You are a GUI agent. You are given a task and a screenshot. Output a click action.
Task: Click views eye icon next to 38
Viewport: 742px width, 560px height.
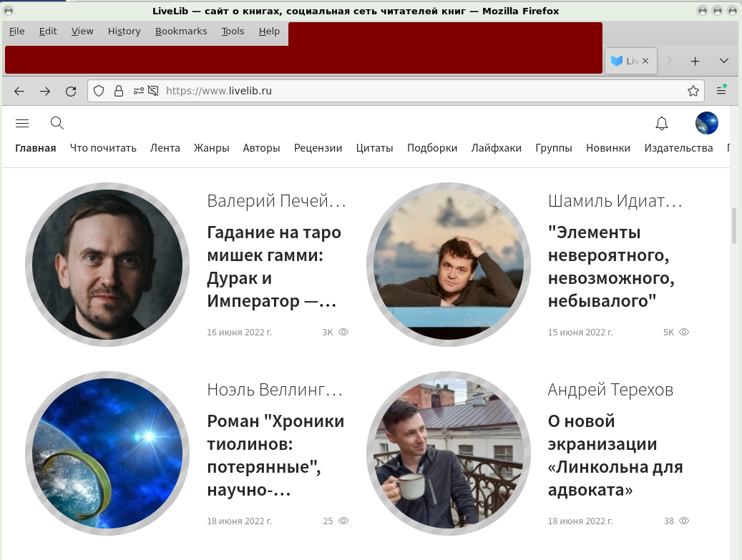(684, 521)
